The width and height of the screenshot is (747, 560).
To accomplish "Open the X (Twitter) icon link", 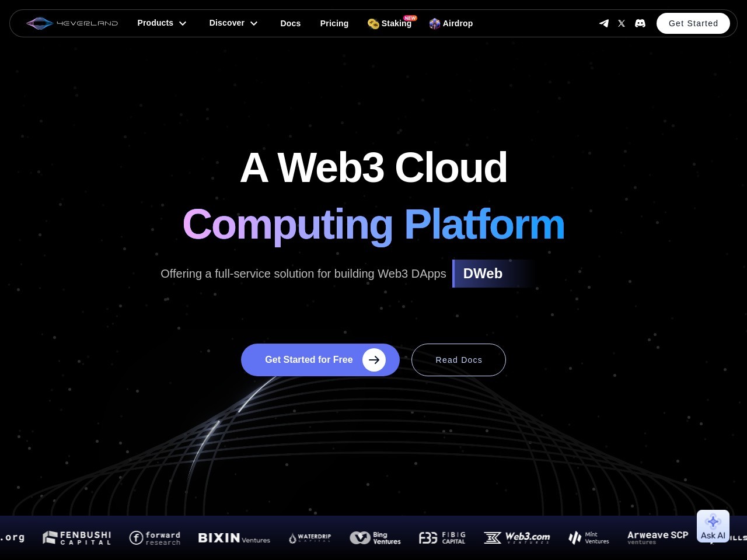I will click(x=622, y=23).
